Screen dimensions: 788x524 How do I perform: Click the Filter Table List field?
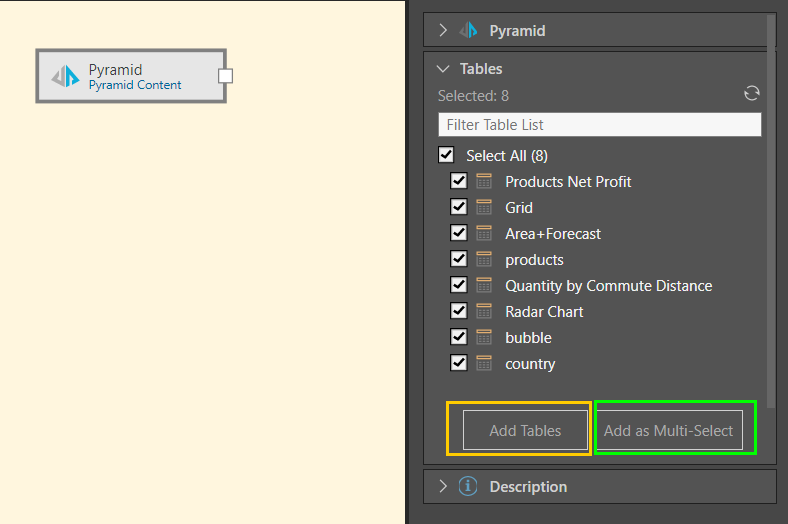click(x=599, y=125)
